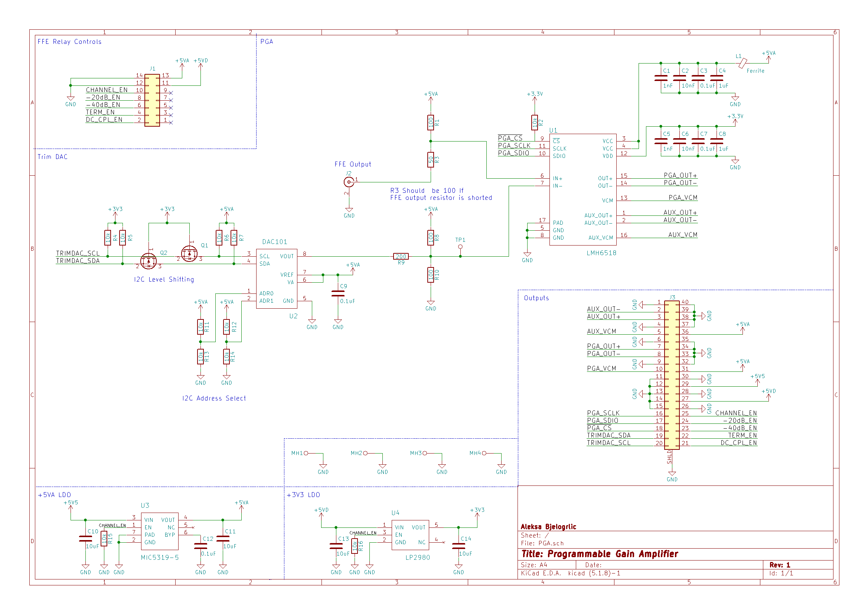
Task: Click test point TP1
Action: (460, 247)
